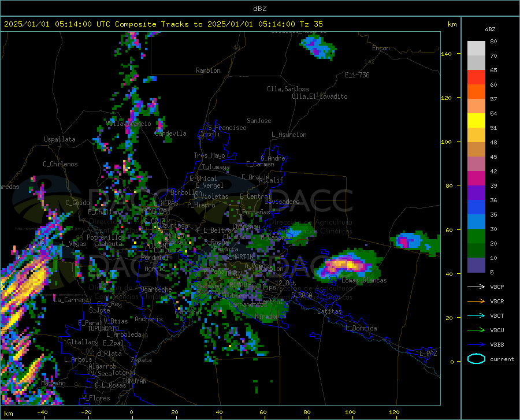Click the Tres_Mayo label
Screen dimensions: 520x420
click(x=210, y=155)
